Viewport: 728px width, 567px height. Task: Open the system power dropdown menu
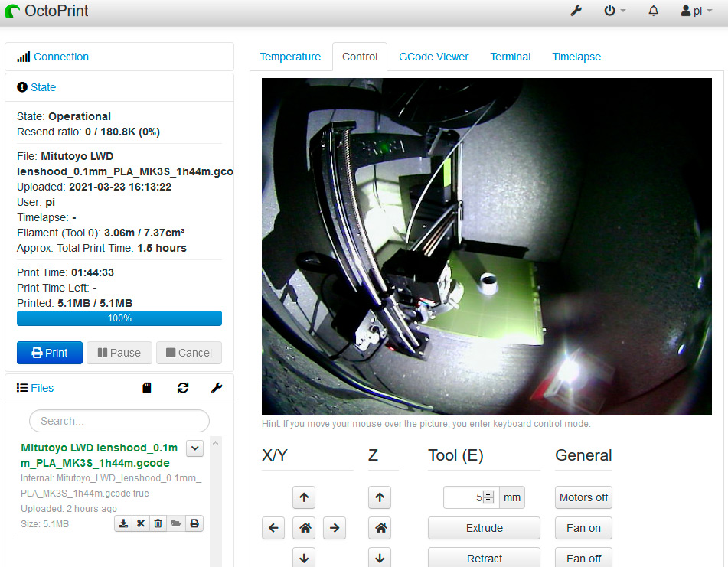click(615, 11)
